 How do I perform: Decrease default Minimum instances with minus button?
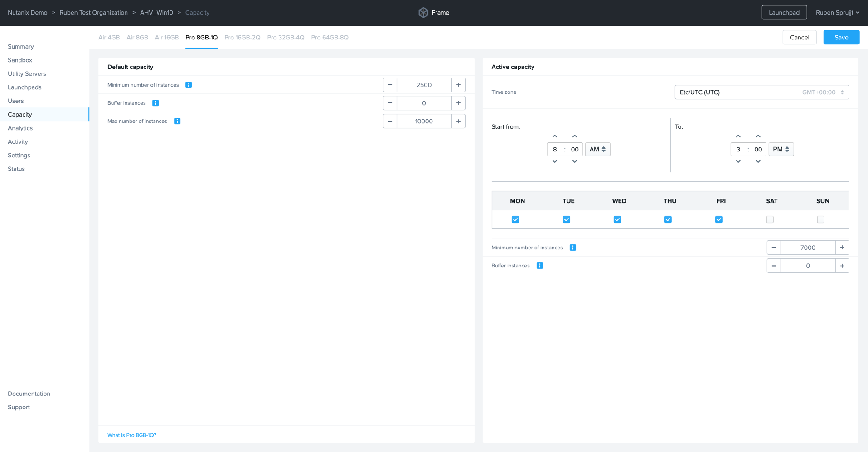pyautogui.click(x=390, y=85)
